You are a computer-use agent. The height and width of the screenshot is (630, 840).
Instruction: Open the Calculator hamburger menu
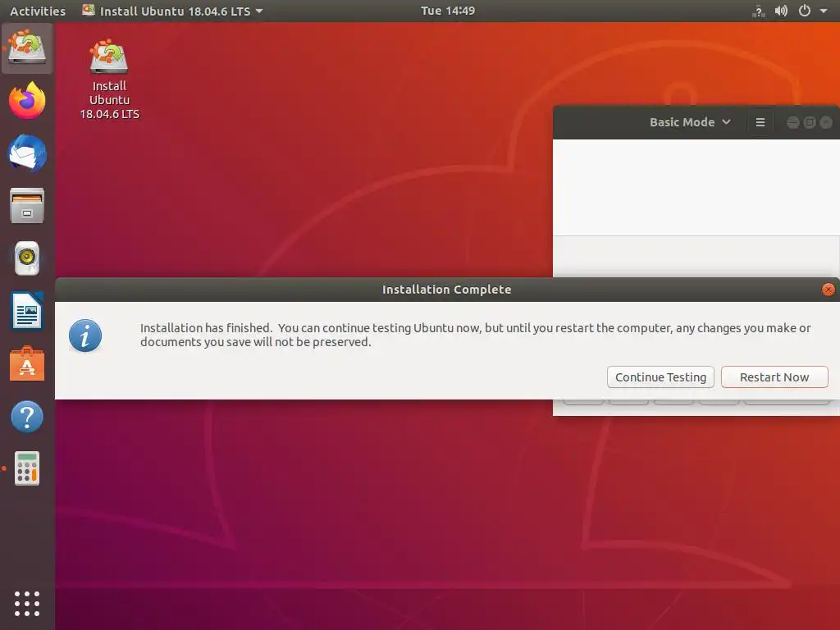(x=760, y=122)
